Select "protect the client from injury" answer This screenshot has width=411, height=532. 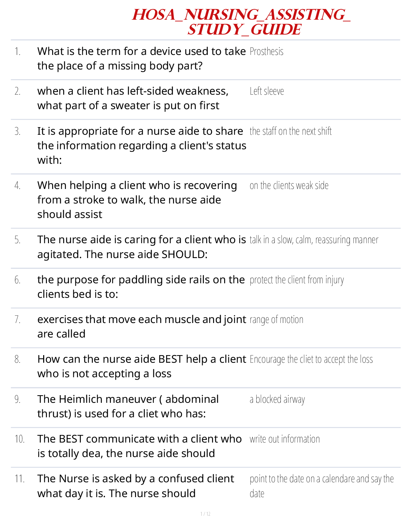pos(296,280)
